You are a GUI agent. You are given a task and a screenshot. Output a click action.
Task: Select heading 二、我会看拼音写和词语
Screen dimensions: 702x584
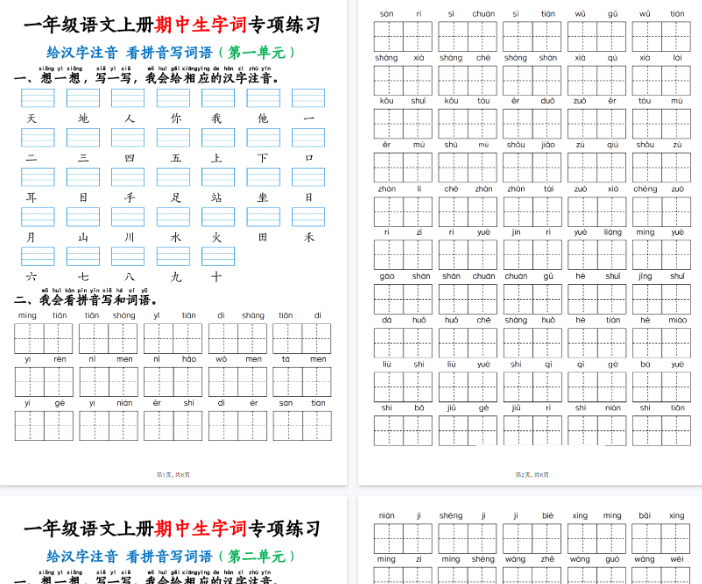click(x=86, y=299)
